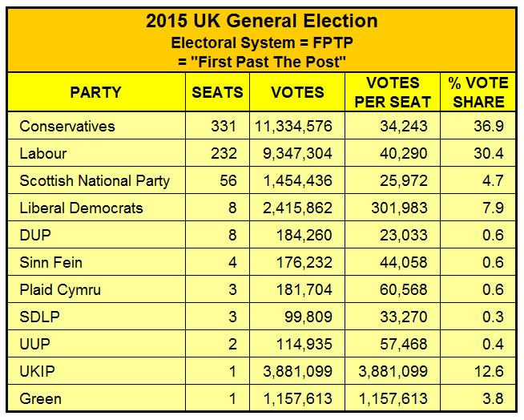Screen dimensions: 524x420
Task: Select the Green party cell
Action: click(x=96, y=398)
